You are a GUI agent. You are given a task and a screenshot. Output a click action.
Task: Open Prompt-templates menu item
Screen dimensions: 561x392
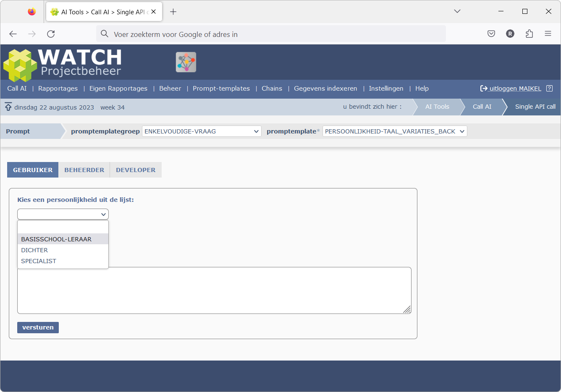[221, 89]
